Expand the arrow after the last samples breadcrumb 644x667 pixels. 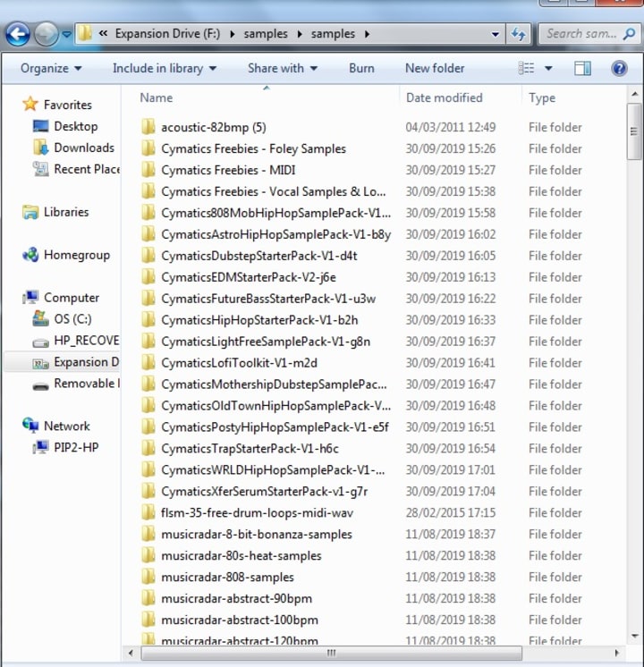[x=367, y=34]
